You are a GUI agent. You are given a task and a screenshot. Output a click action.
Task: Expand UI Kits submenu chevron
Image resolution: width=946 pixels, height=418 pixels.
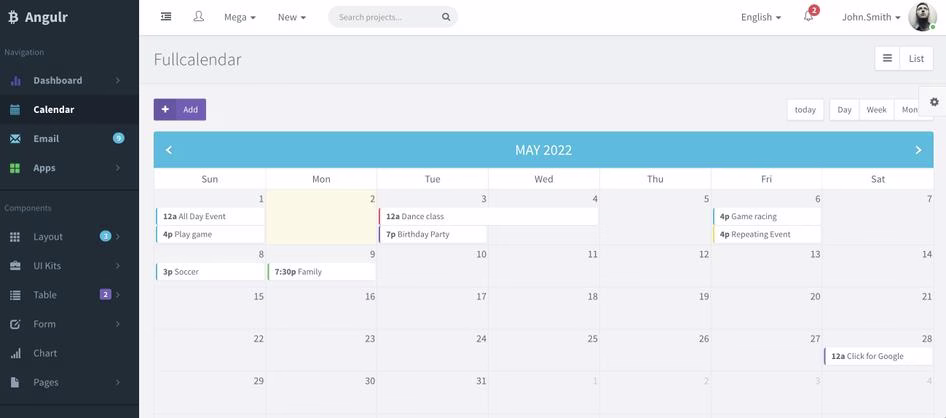point(118,266)
